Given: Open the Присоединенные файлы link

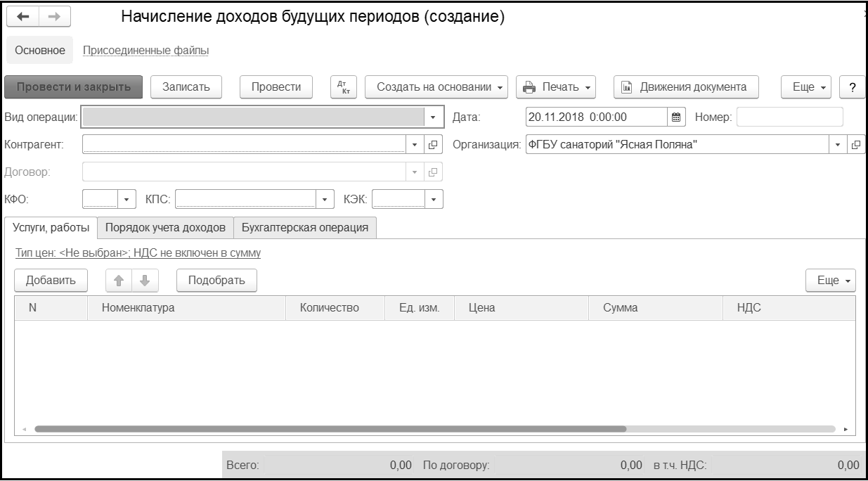Looking at the screenshot, I should 145,51.
